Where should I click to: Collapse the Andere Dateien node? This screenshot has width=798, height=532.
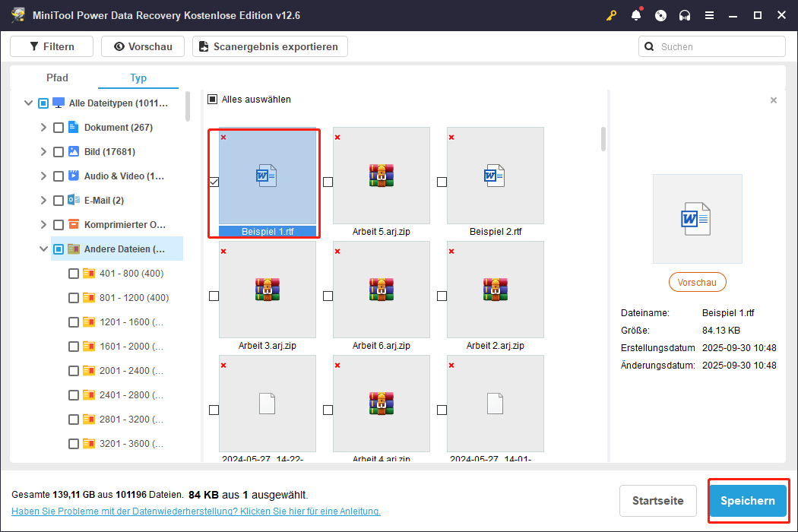pyautogui.click(x=43, y=249)
